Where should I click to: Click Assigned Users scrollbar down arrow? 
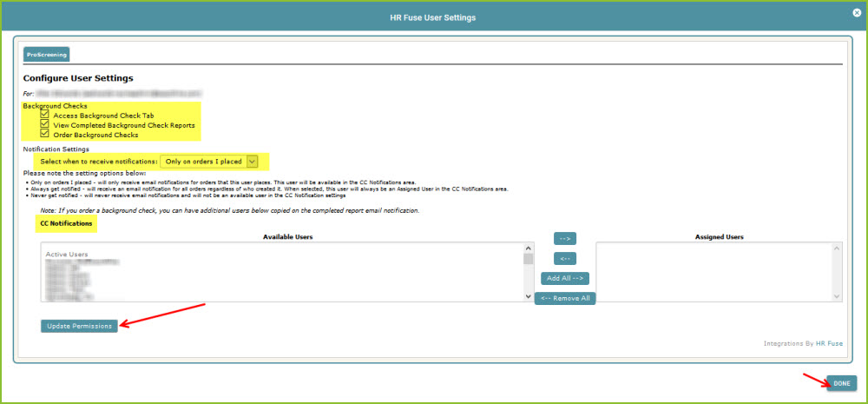click(x=837, y=296)
